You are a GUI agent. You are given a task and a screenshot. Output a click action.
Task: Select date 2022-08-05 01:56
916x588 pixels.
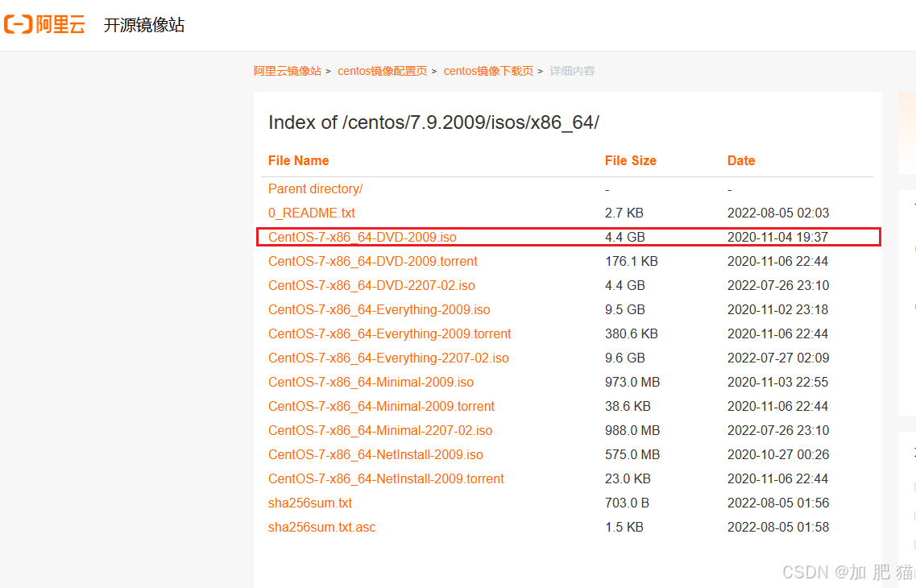pos(778,503)
